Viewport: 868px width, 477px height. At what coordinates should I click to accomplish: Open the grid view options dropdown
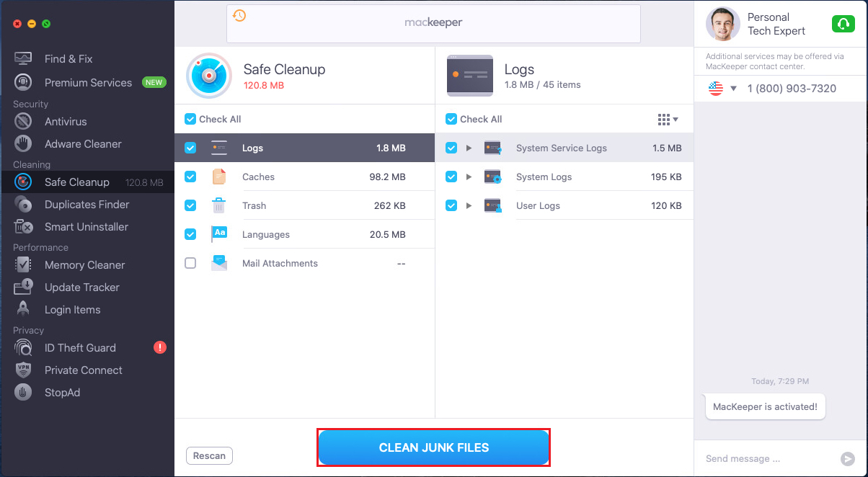point(668,119)
